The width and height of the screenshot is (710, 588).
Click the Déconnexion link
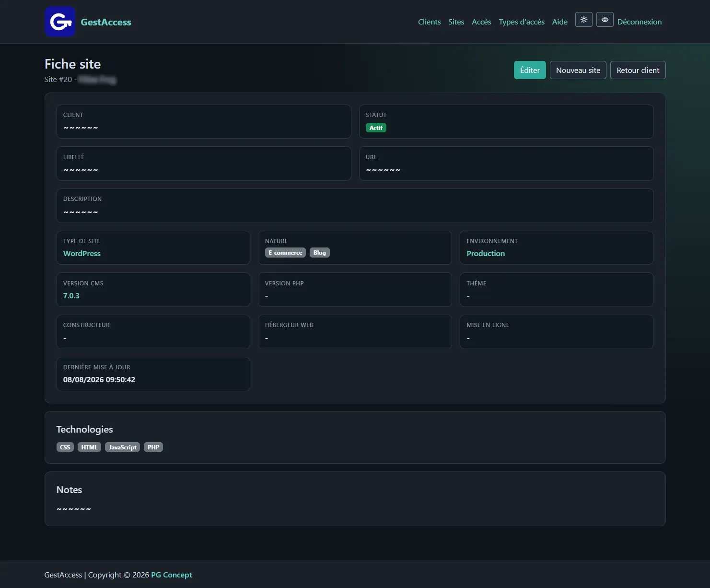[x=639, y=22]
